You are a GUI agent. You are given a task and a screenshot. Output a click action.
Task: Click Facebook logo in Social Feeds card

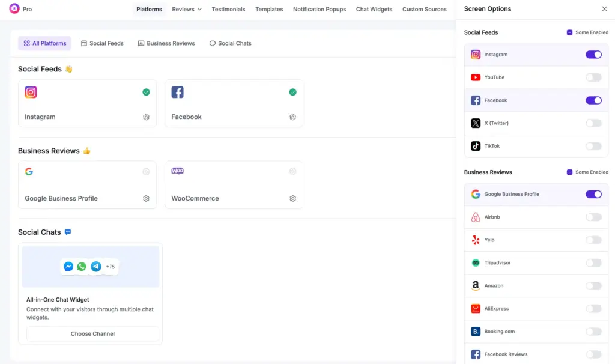tap(177, 92)
